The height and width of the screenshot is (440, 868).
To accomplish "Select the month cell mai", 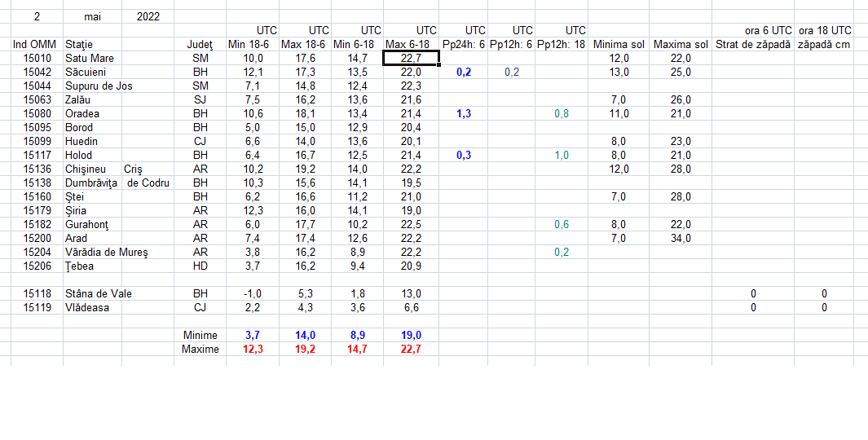I will (x=92, y=16).
